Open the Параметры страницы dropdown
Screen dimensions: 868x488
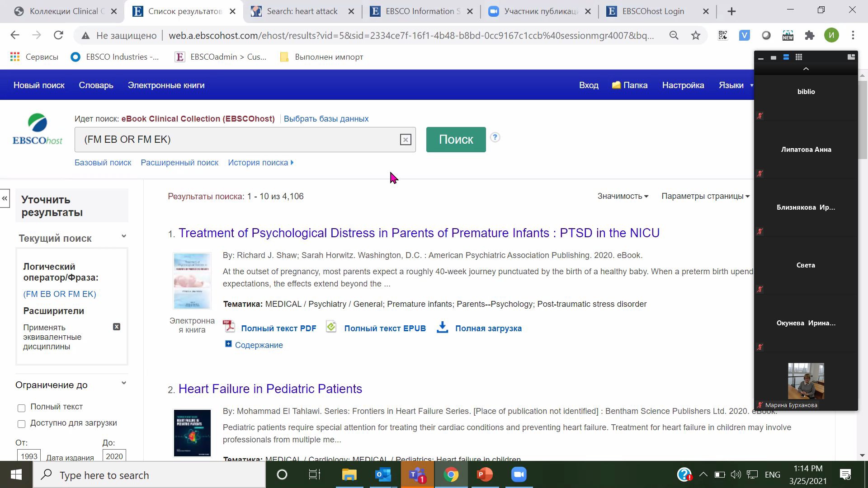(705, 196)
